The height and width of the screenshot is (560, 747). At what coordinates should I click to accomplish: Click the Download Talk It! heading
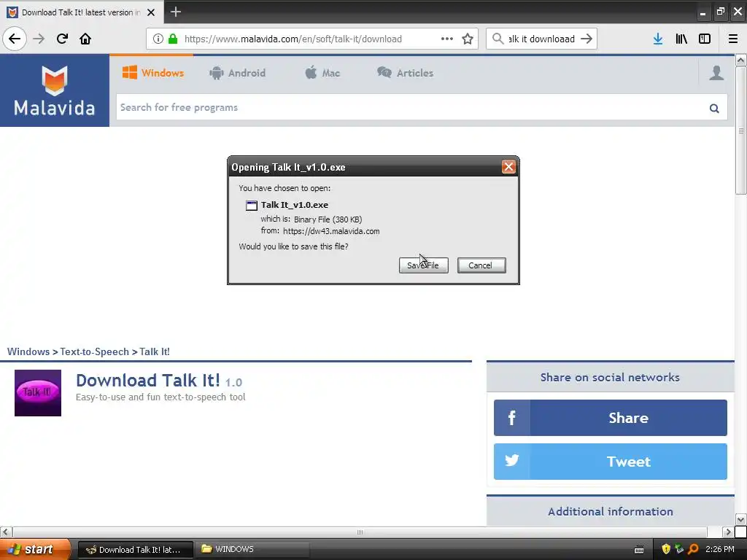tap(148, 381)
